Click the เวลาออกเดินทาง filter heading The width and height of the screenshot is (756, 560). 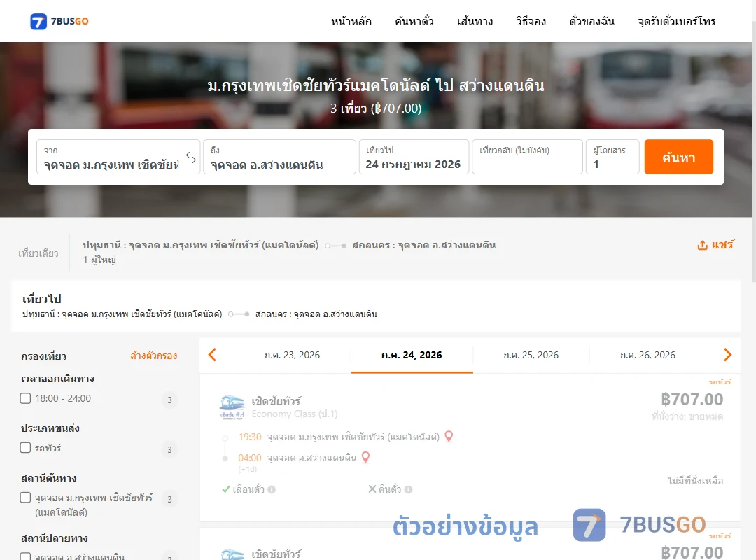[x=57, y=379]
